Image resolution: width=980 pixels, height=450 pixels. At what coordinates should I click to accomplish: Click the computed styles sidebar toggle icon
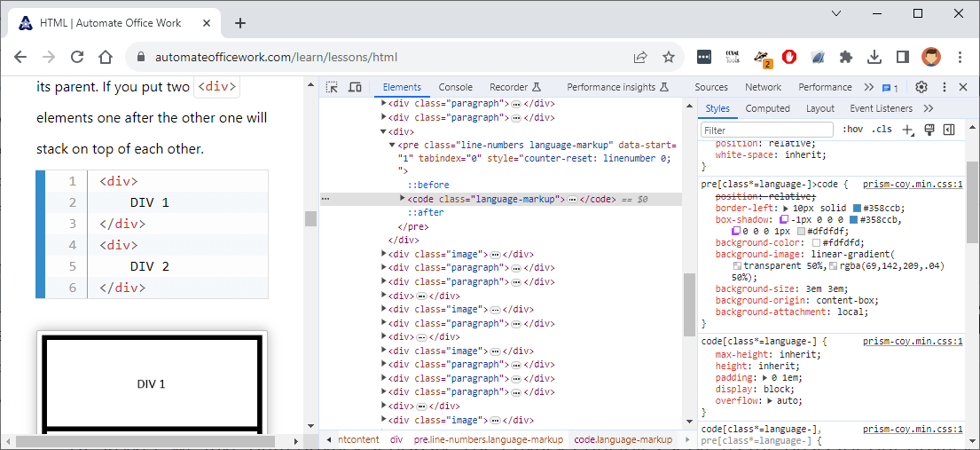pyautogui.click(x=949, y=130)
